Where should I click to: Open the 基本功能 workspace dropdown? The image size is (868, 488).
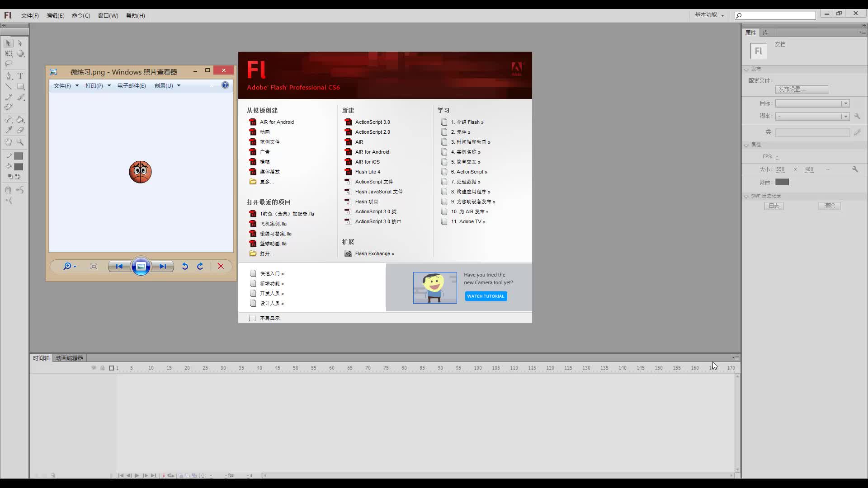tap(709, 15)
